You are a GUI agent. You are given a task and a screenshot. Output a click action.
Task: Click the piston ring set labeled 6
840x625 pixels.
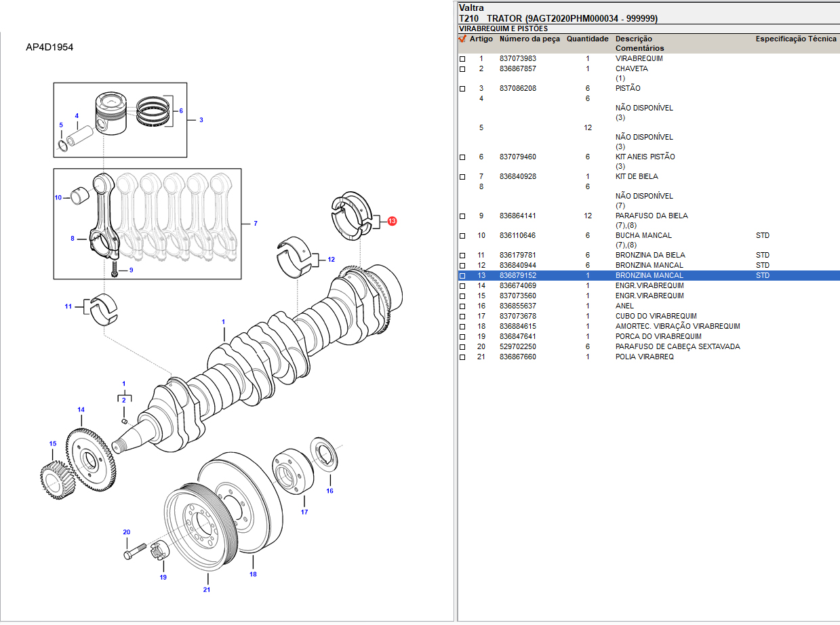click(x=153, y=111)
